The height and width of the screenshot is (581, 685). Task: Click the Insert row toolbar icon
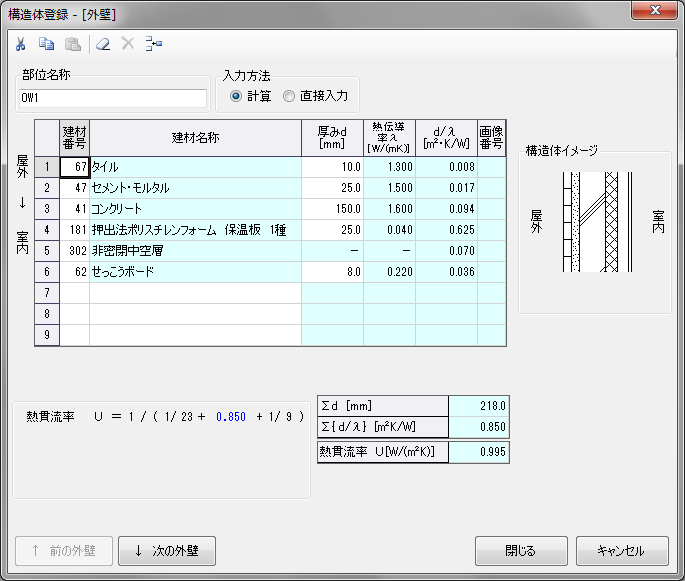[x=154, y=44]
